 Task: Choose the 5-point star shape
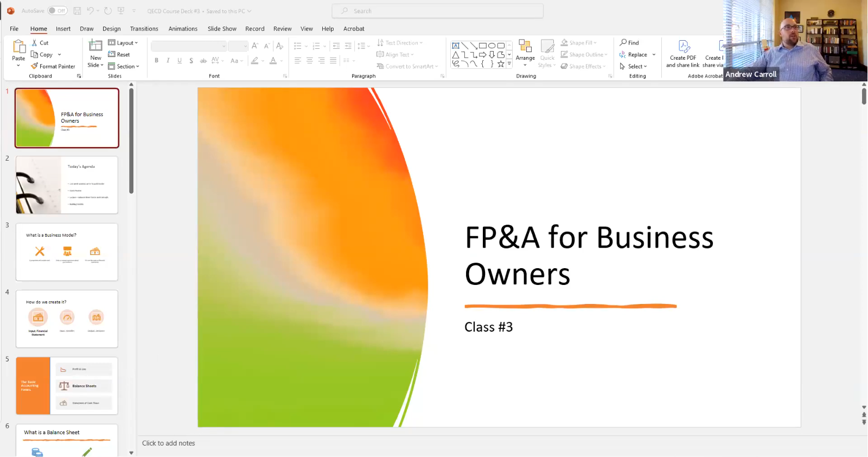501,64
